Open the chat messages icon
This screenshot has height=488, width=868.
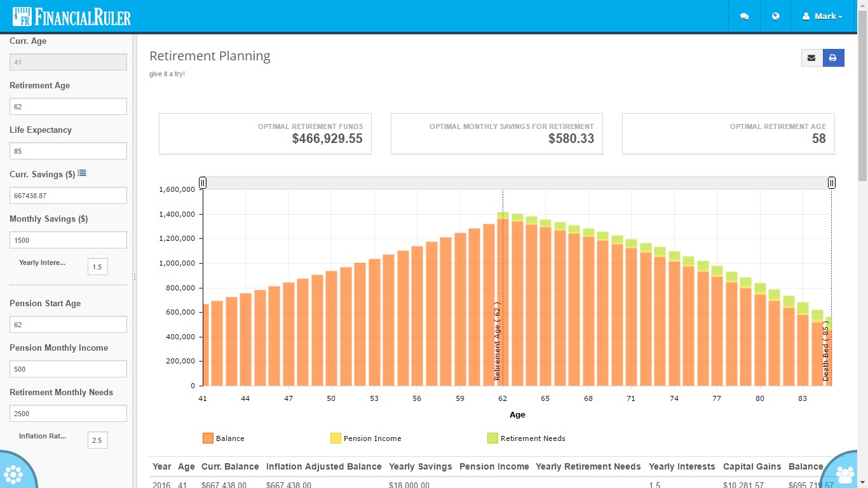[744, 17]
